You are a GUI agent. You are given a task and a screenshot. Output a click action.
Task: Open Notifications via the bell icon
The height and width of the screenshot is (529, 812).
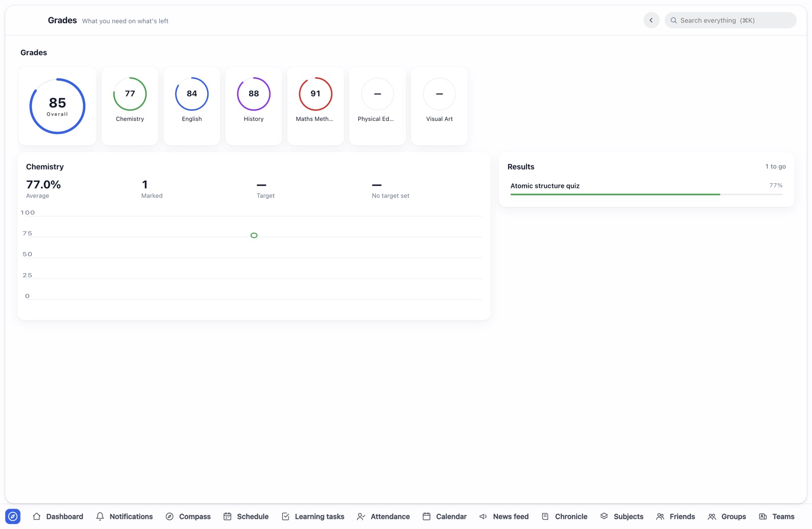tap(100, 516)
